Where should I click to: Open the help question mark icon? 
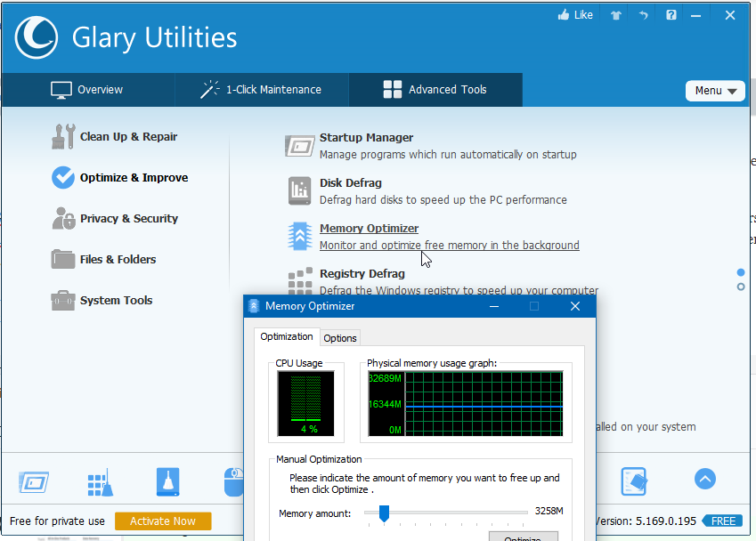pyautogui.click(x=671, y=15)
